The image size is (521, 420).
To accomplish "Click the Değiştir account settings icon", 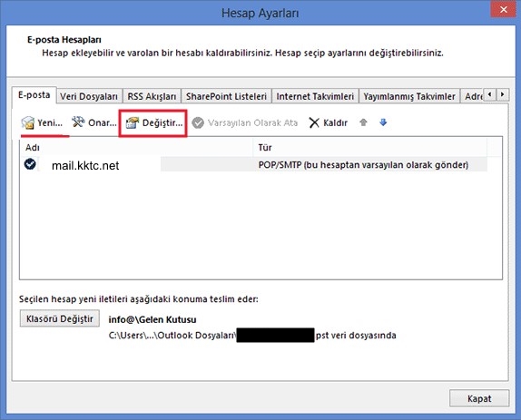I will [x=133, y=122].
